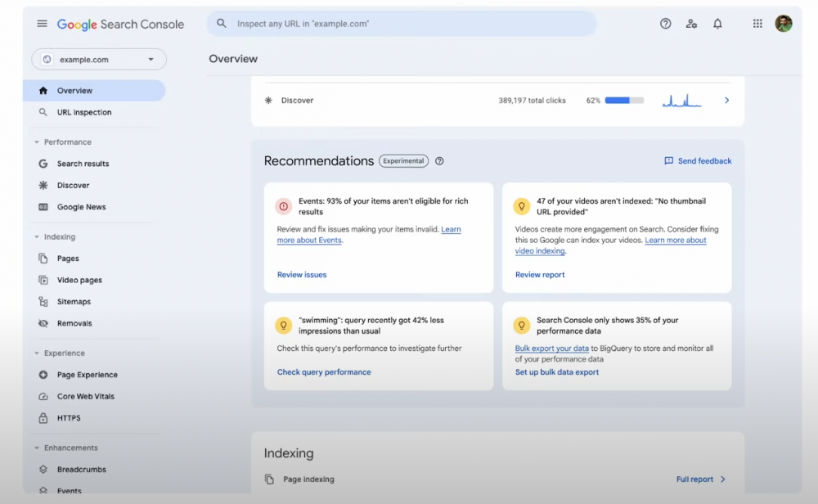Click Learn more about Events link
Screen dimensions: 818x504
(369, 235)
